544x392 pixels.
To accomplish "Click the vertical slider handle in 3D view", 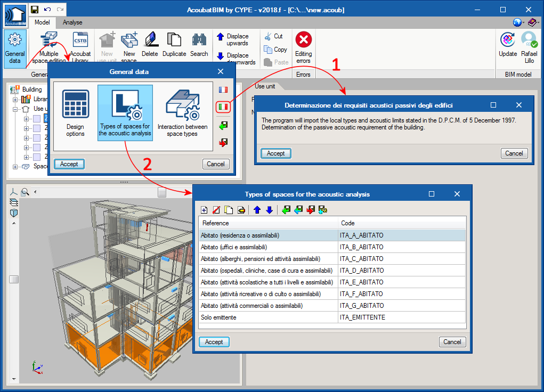I will (x=14, y=279).
